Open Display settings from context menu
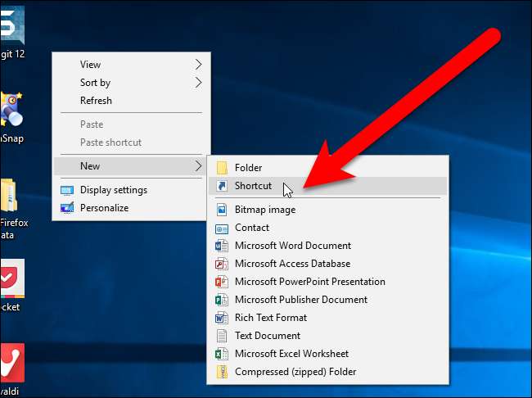 click(x=113, y=190)
